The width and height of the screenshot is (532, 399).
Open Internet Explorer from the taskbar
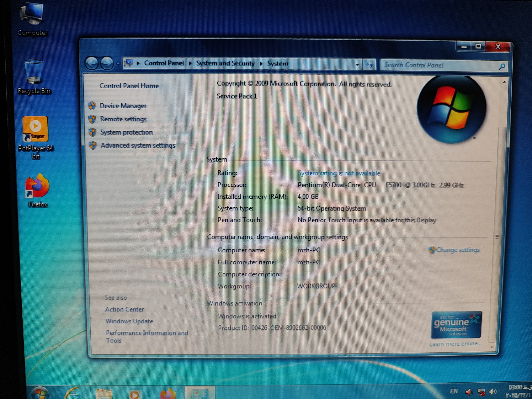pos(72,393)
